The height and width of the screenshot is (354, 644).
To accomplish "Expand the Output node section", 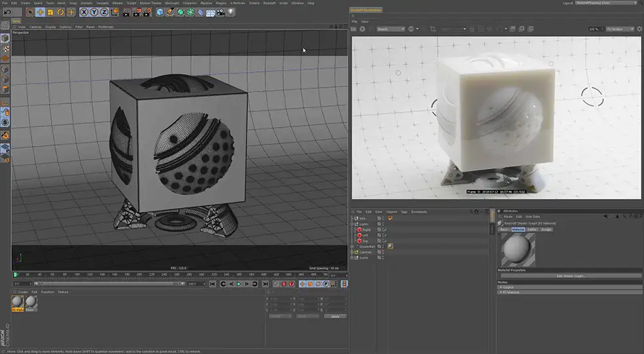I will click(x=501, y=287).
